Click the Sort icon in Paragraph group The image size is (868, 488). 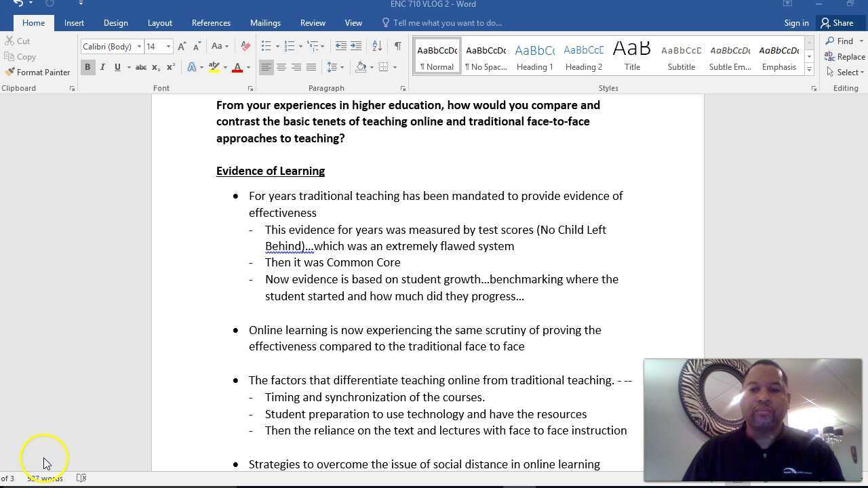coord(377,46)
